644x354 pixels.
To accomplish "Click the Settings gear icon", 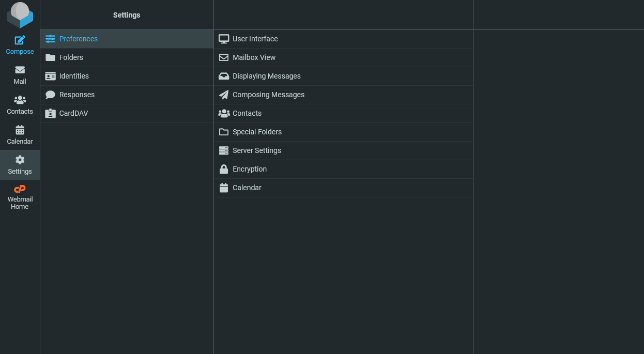I will [x=20, y=160].
